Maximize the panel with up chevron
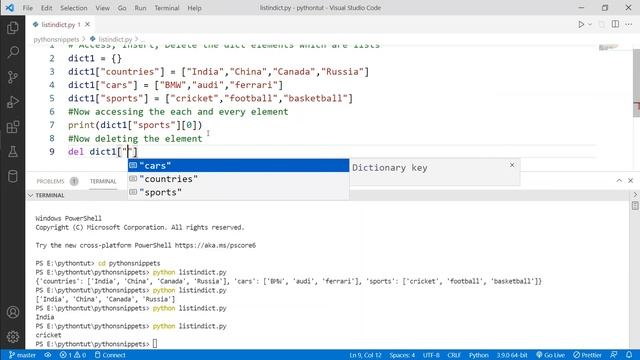Screen dimensions: 640x360 click(619, 180)
